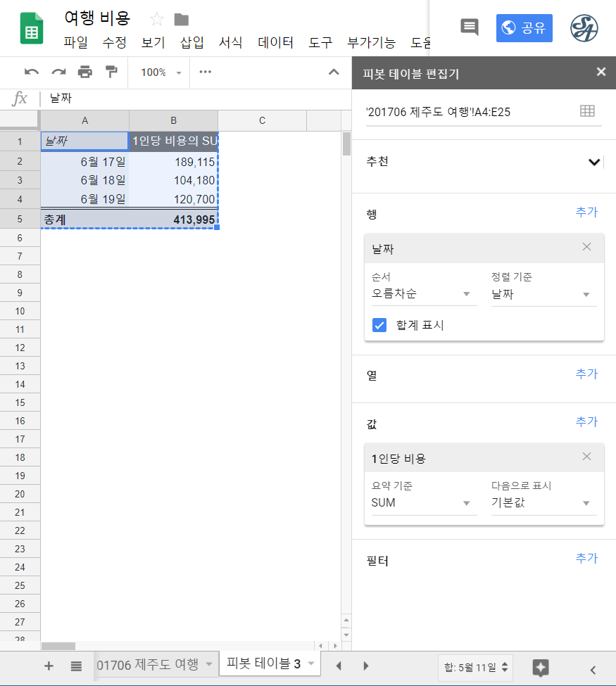Open the Explore icon at bottom right
Image resolution: width=616 pixels, height=686 pixels.
541,667
